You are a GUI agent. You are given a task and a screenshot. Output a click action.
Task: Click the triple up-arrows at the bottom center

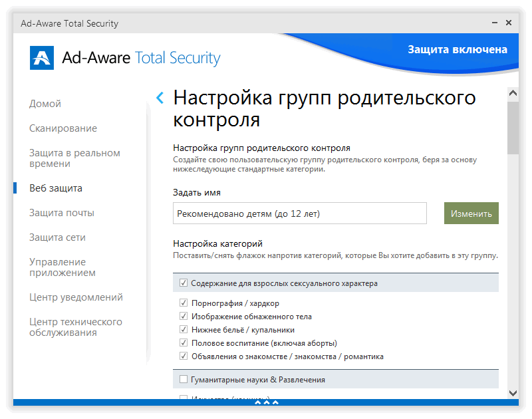pos(265,402)
